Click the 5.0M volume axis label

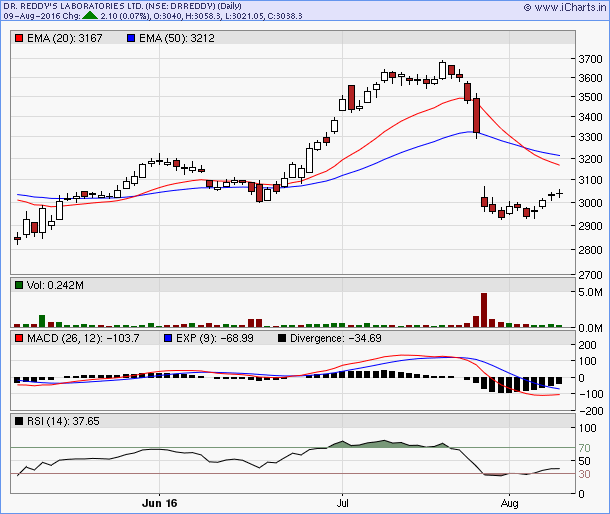590,292
